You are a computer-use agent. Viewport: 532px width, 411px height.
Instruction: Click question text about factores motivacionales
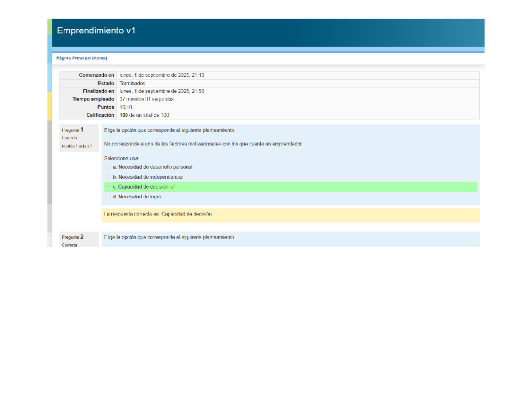203,144
